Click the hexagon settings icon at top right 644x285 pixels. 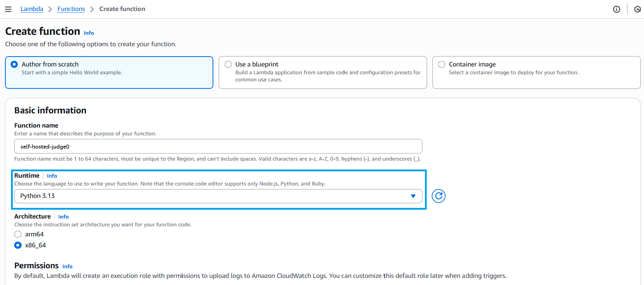click(637, 9)
